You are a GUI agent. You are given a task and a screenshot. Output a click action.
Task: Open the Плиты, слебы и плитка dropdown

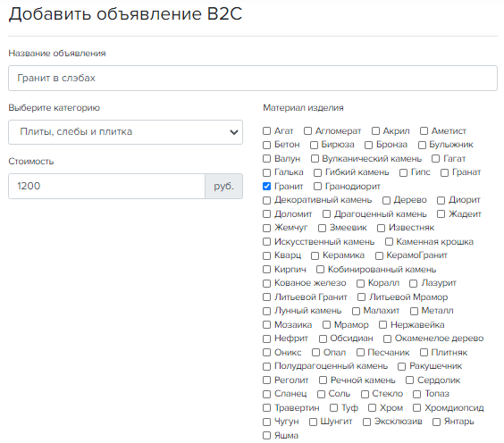click(125, 132)
